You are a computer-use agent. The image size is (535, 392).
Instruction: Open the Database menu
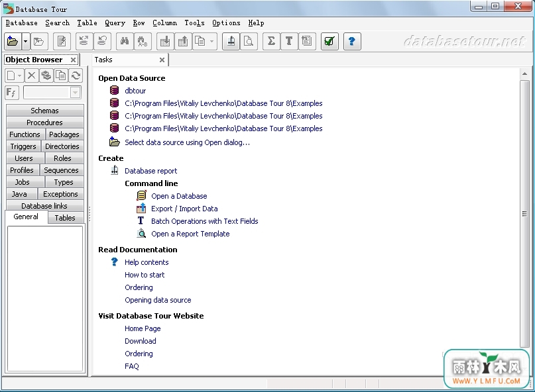[22, 23]
